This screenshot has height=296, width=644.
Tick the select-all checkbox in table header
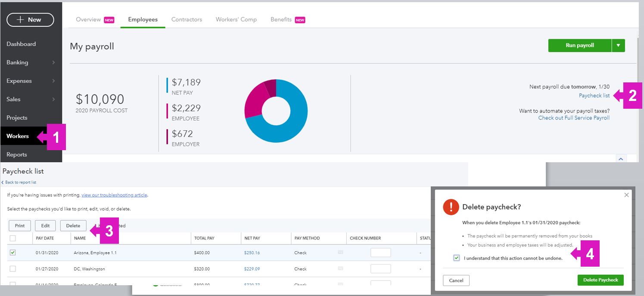click(13, 238)
